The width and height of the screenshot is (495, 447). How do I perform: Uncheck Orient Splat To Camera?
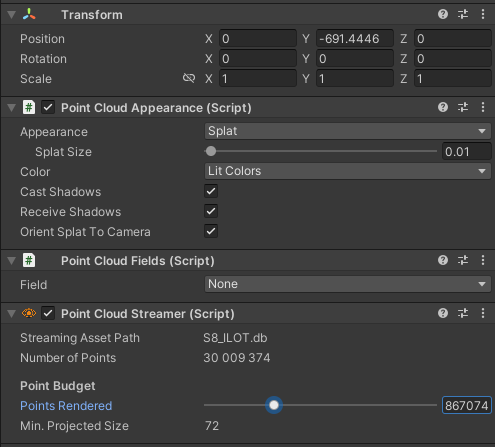(x=211, y=231)
